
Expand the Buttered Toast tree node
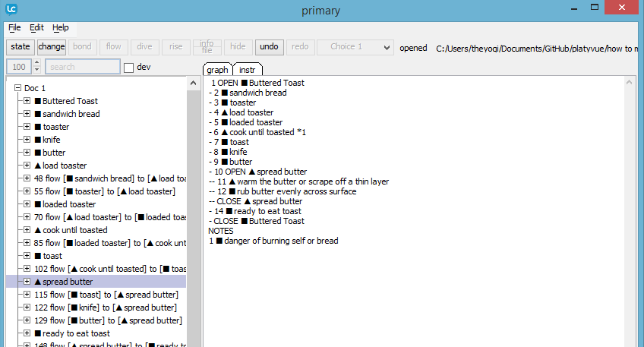pos(27,101)
